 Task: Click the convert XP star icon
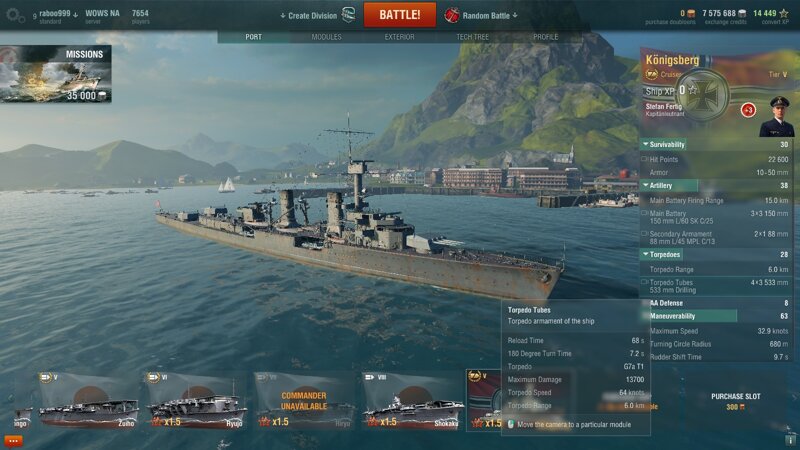point(784,13)
